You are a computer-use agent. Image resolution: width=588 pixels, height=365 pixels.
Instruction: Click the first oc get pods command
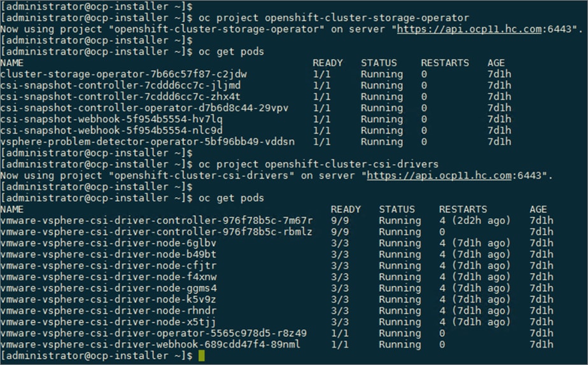[232, 52]
